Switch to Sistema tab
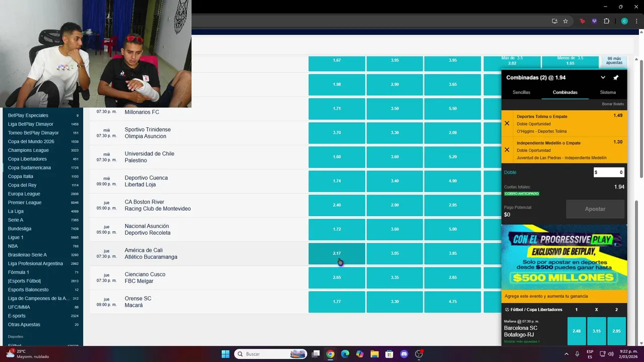644x362 pixels. click(608, 93)
